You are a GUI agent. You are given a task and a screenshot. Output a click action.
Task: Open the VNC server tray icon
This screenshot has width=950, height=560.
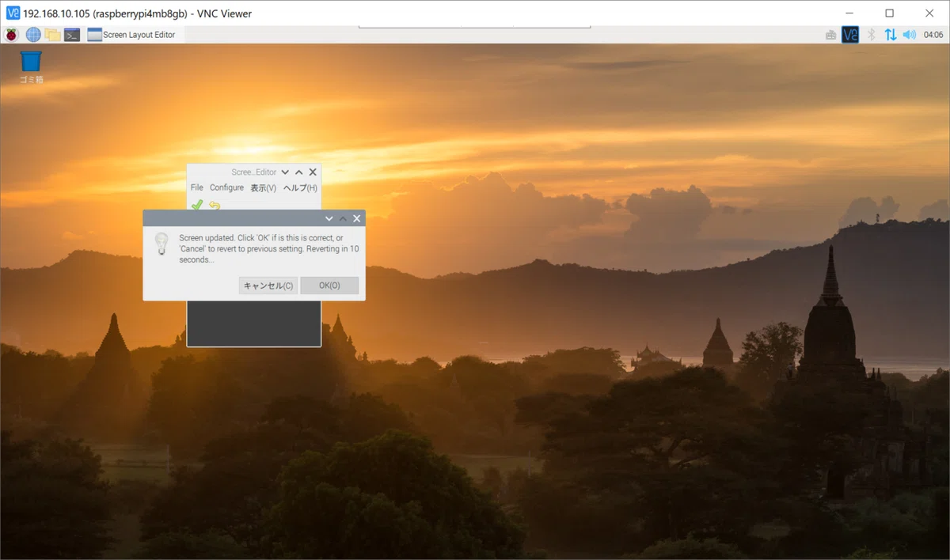(850, 35)
